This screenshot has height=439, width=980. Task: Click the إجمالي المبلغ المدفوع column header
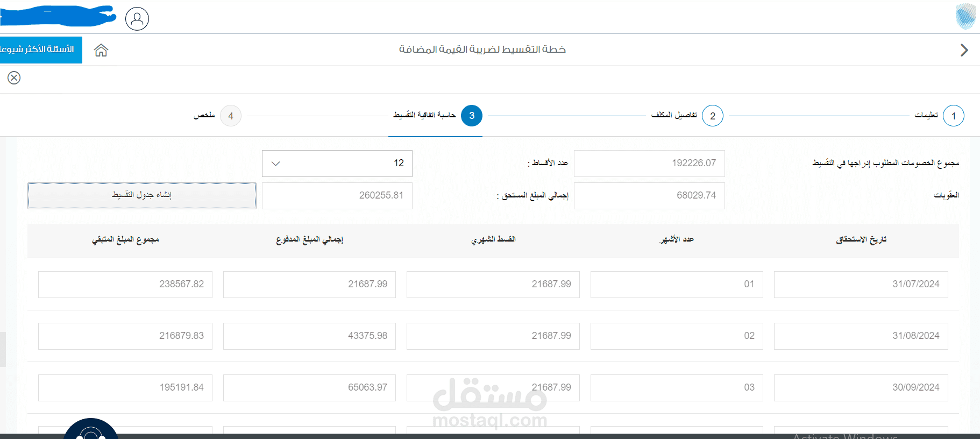click(x=309, y=239)
